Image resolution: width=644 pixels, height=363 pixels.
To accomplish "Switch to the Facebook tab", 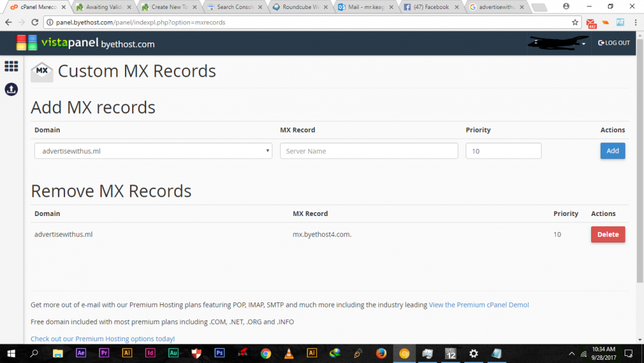I will point(430,7).
